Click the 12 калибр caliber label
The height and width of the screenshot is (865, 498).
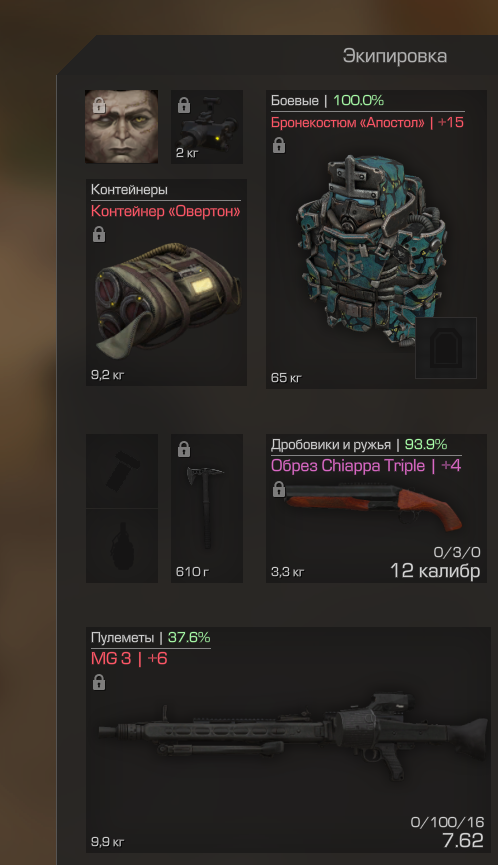(435, 570)
